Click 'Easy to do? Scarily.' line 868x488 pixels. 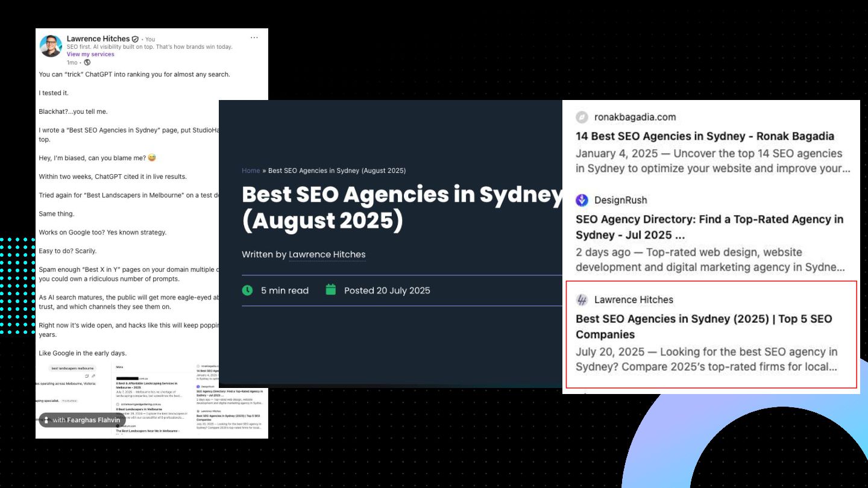pos(68,251)
